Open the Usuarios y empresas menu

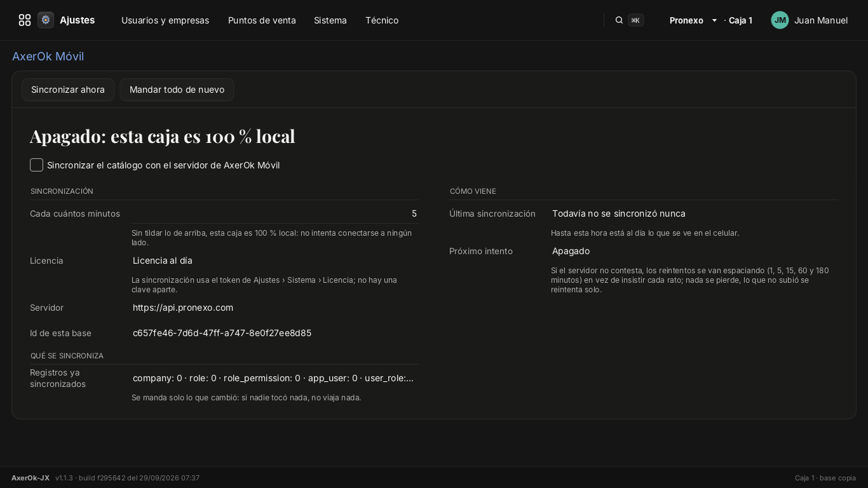tap(165, 20)
